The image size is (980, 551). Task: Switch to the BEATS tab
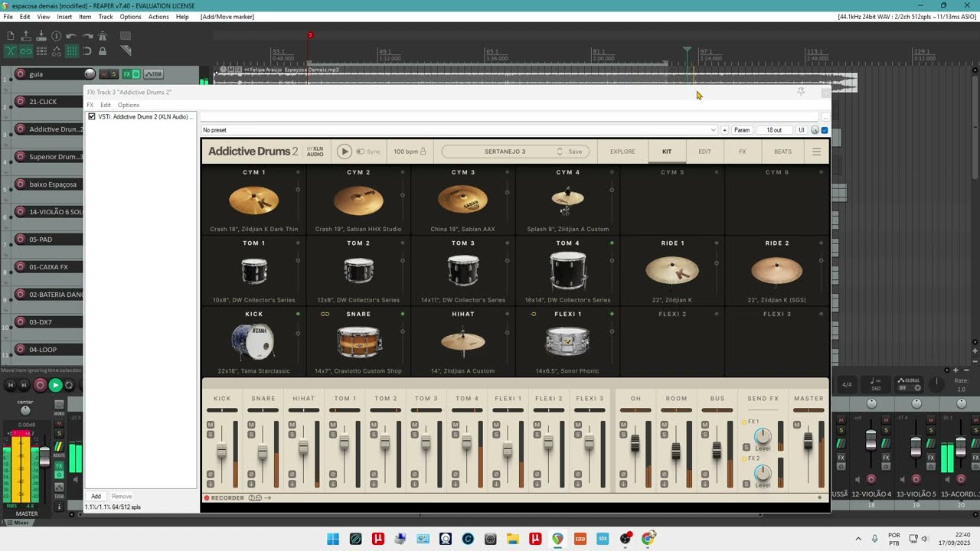click(782, 152)
